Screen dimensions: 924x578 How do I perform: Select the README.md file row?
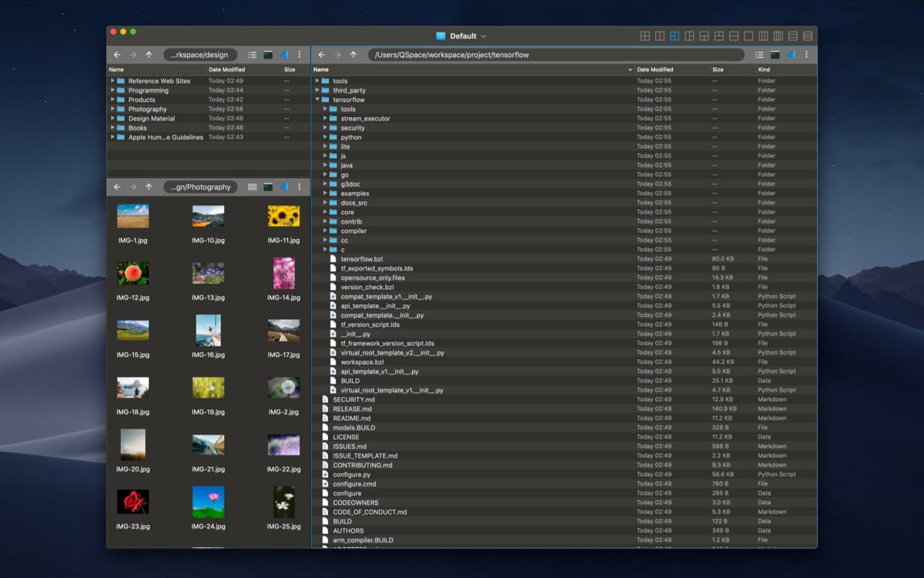[x=564, y=418]
